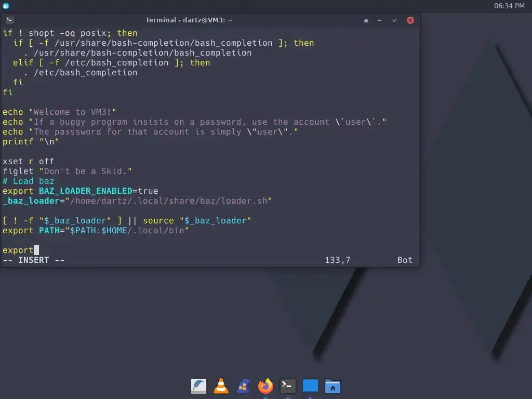Click the 'Bot' scroll position indicator
Screen dimensions: 532x399
click(x=405, y=260)
